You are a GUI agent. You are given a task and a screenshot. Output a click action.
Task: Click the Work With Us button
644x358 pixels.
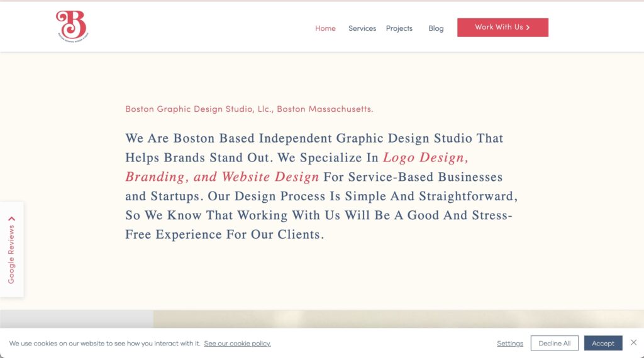(x=502, y=28)
